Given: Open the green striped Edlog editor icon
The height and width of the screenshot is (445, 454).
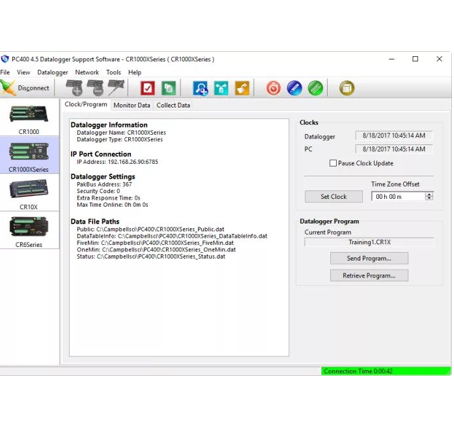Looking at the screenshot, I should 315,88.
